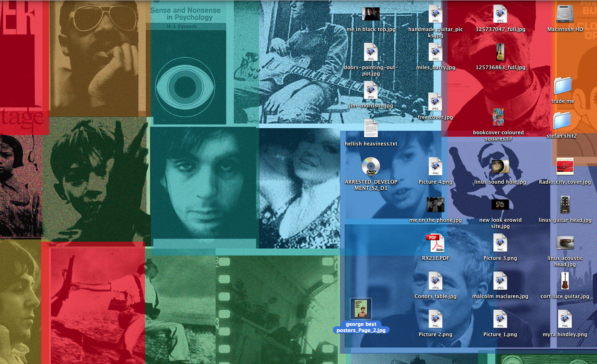This screenshot has width=597, height=364.
Task: Click the 'cort luce guitar.jpg' file name
Action: pos(565,296)
